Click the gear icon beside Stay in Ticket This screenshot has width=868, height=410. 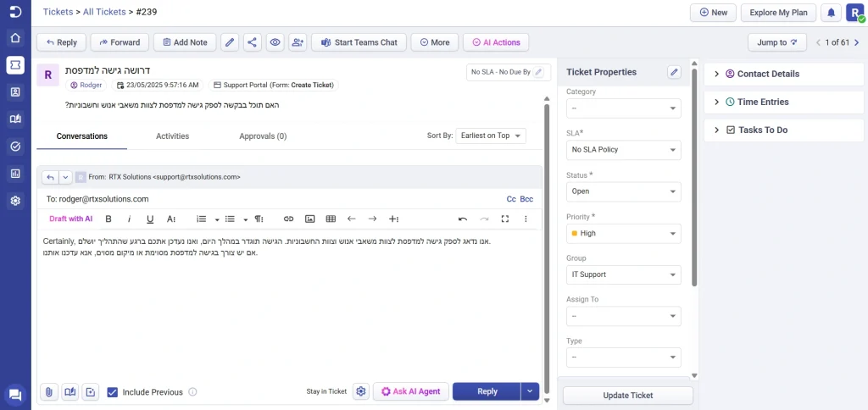pos(361,391)
